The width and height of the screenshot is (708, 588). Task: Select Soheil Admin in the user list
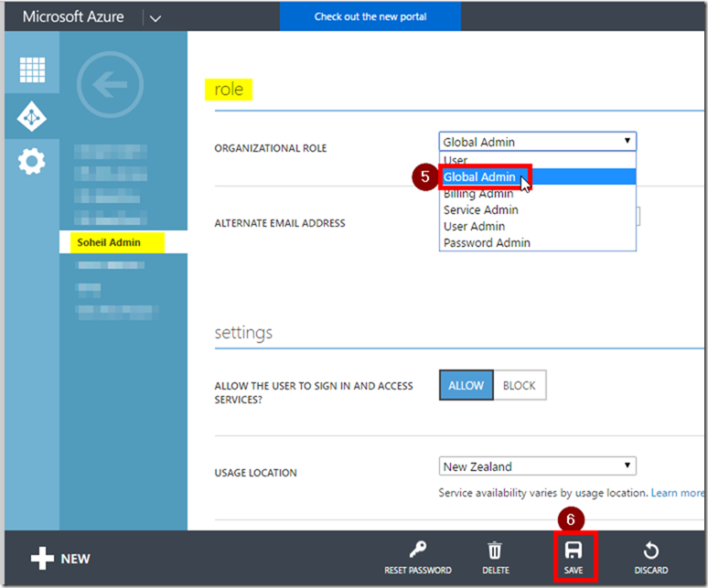click(123, 242)
